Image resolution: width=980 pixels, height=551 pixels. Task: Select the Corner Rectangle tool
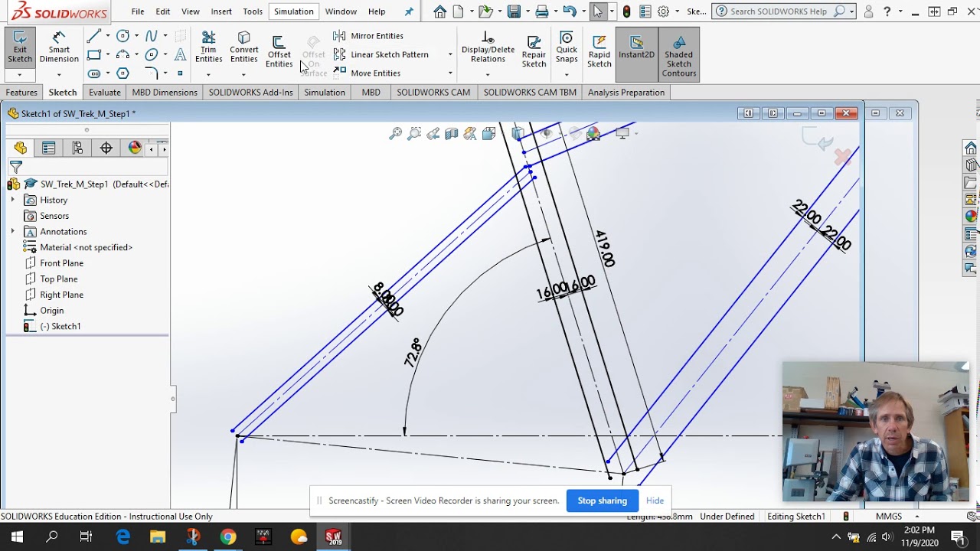tap(93, 54)
